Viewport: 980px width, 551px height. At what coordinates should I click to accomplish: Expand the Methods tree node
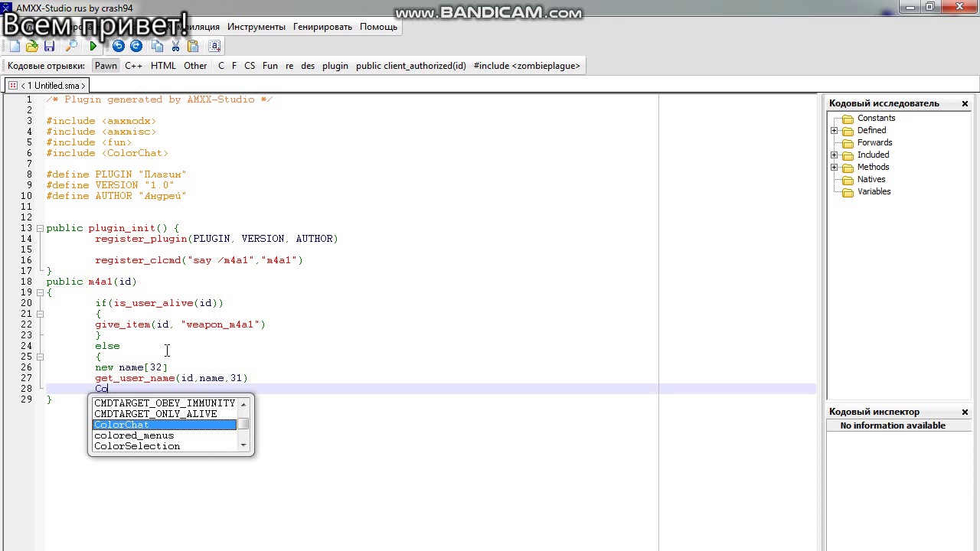[x=834, y=168]
